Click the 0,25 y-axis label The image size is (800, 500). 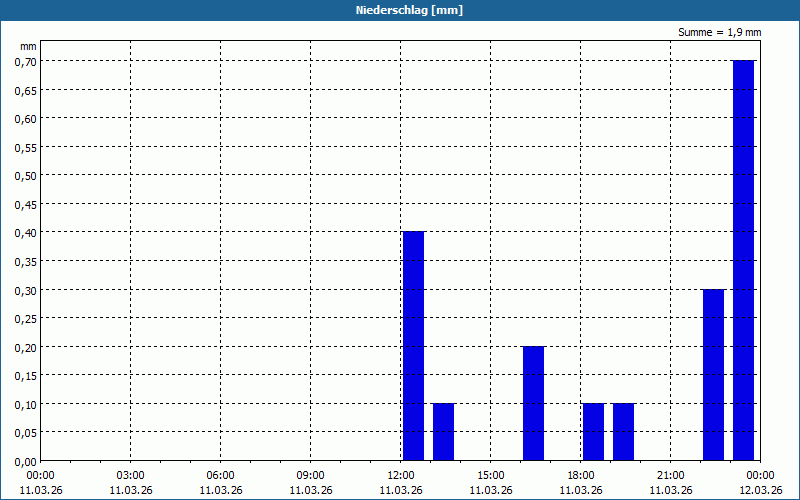coord(26,319)
